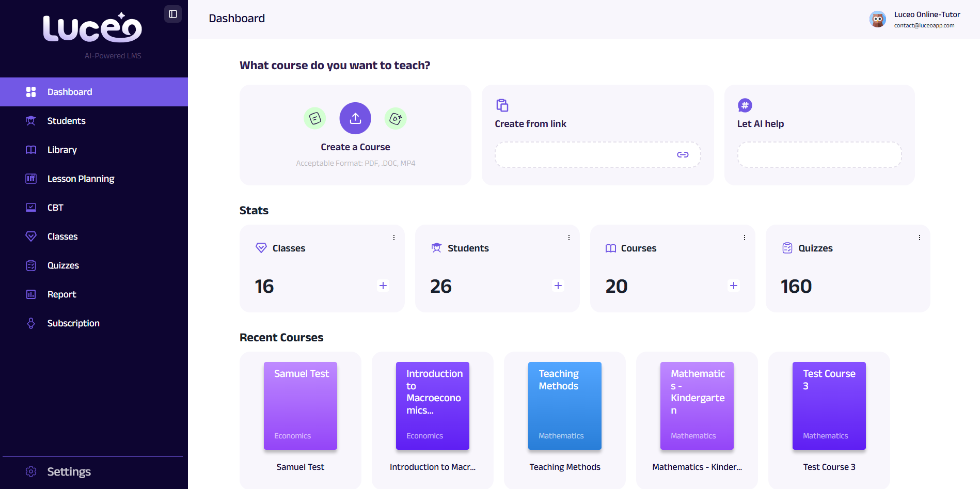Image resolution: width=980 pixels, height=489 pixels.
Task: Open the Classes section from sidebar
Action: pyautogui.click(x=62, y=236)
